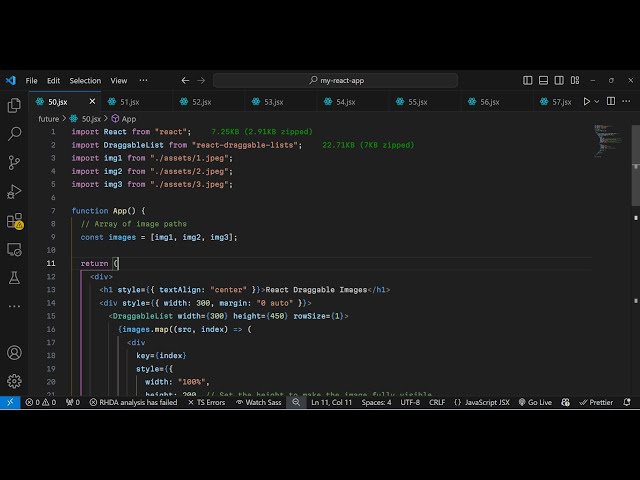640x480 pixels.
Task: Click the Run play button in editor toolbar
Action: pos(587,101)
